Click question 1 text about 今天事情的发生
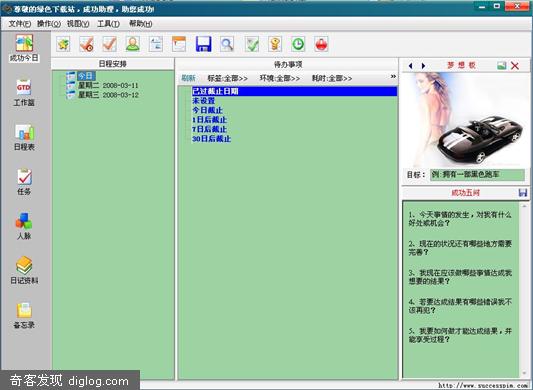533x390 pixels. [460, 219]
